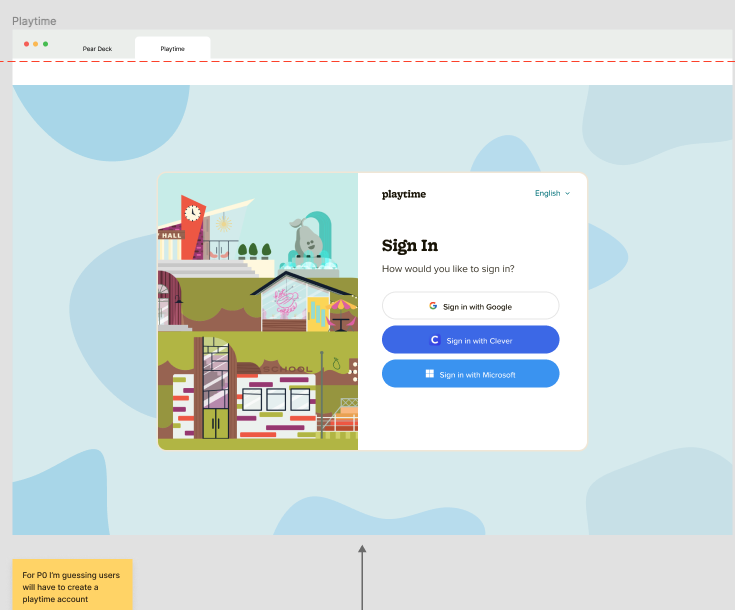
Task: Click the yellow minimize window dot
Action: tap(36, 44)
